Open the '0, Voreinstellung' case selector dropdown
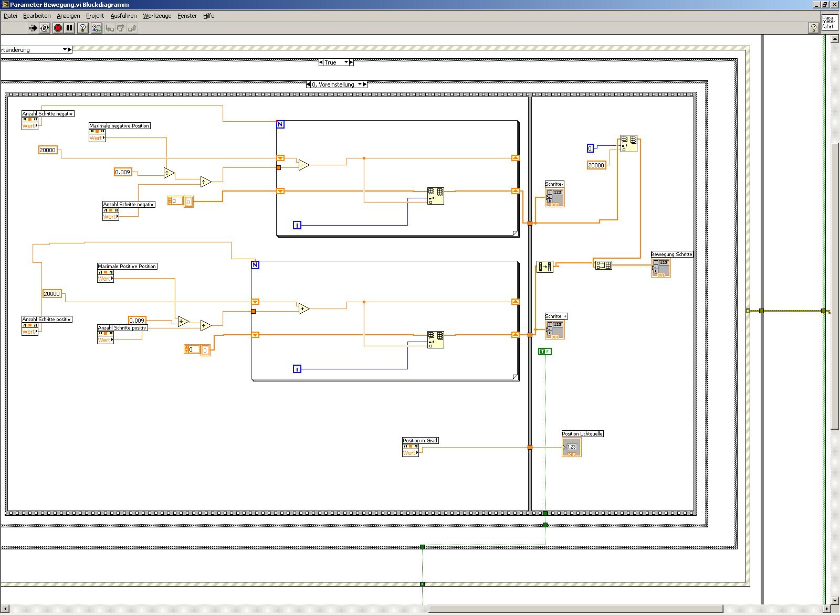This screenshot has height=616, width=840. click(x=360, y=84)
